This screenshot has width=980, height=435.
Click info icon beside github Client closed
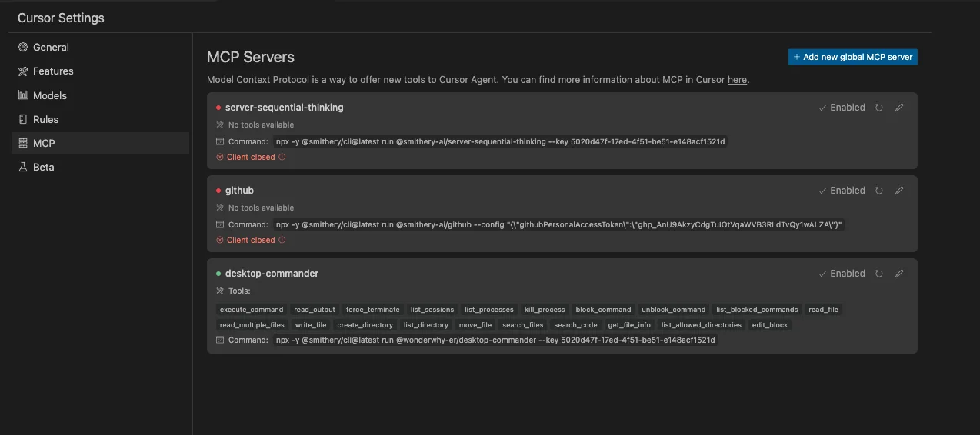click(282, 240)
